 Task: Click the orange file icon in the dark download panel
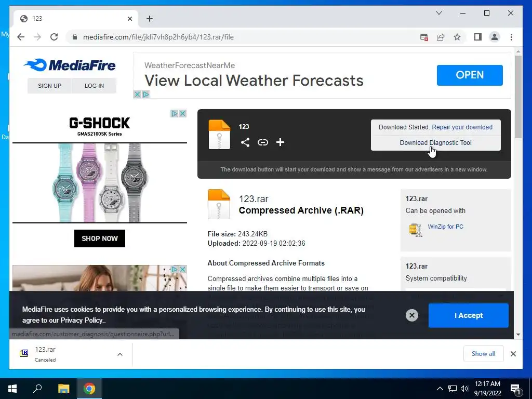[x=219, y=135]
